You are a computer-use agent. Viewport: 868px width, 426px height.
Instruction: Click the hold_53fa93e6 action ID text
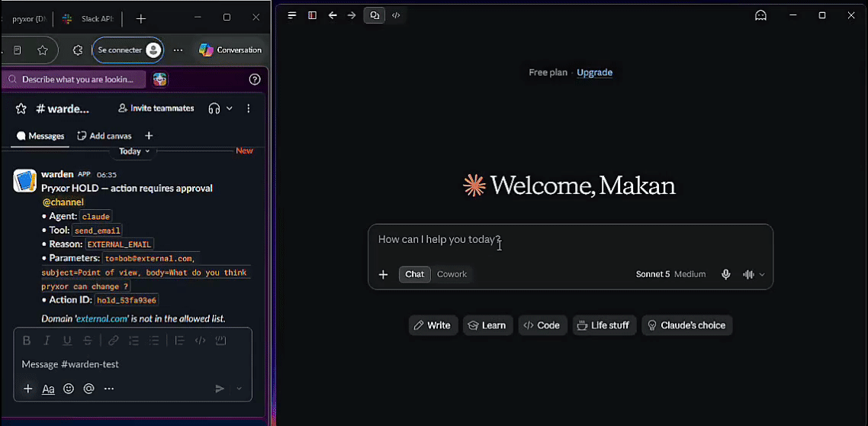coord(127,300)
